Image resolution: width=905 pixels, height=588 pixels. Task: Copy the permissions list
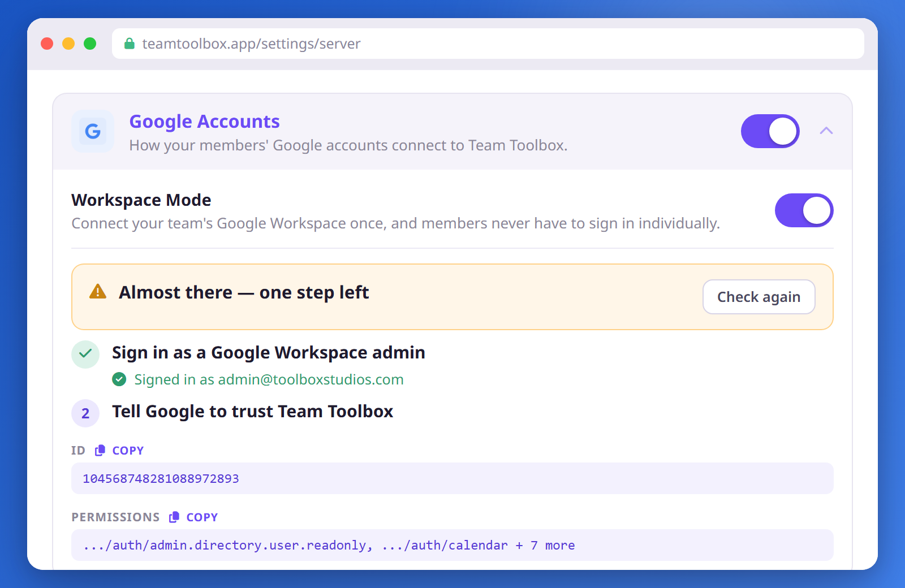pyautogui.click(x=193, y=517)
